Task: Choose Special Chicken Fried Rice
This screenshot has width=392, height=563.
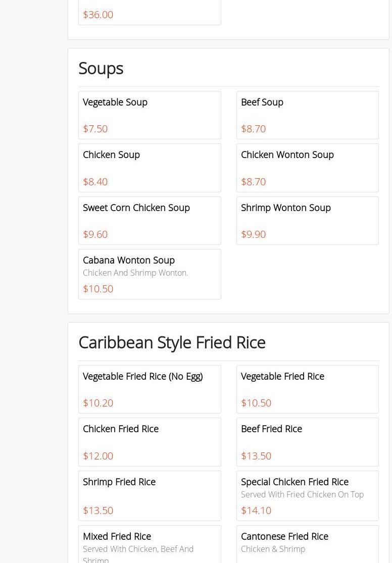Action: [x=307, y=495]
